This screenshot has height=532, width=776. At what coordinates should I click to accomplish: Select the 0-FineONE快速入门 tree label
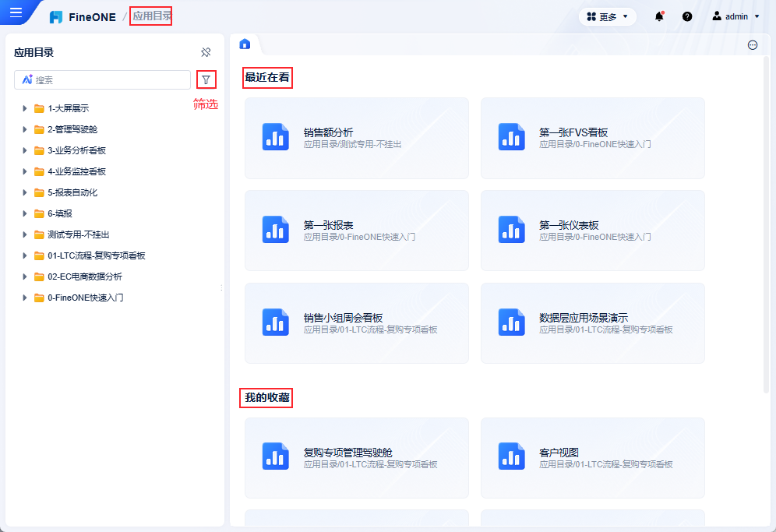click(85, 298)
